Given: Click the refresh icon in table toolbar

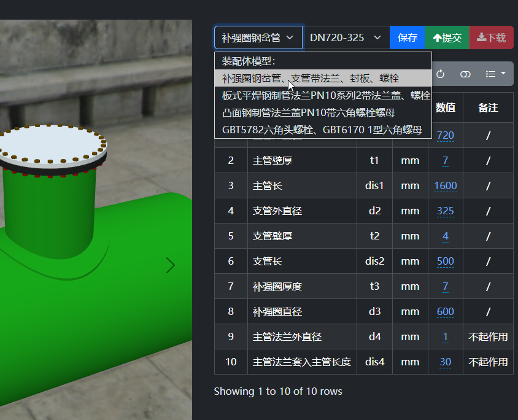Looking at the screenshot, I should coord(440,74).
